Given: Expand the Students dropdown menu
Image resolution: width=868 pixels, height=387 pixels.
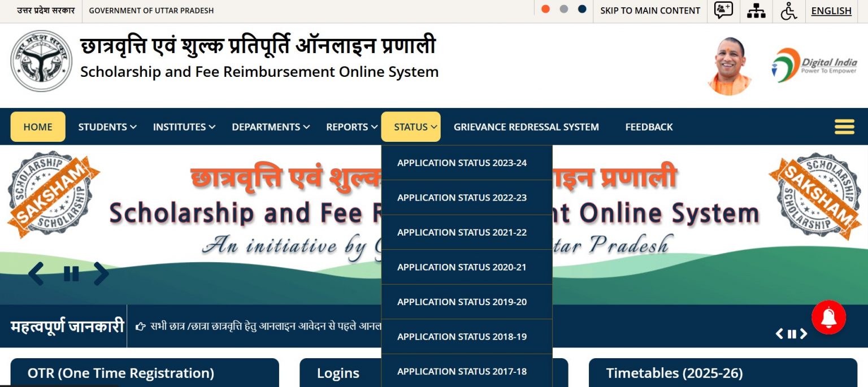Looking at the screenshot, I should click(107, 127).
